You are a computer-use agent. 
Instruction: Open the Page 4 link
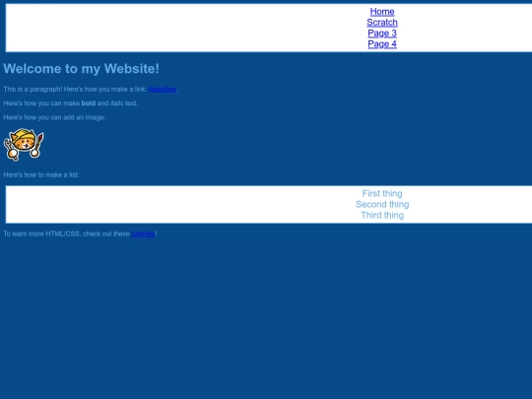[x=382, y=44]
